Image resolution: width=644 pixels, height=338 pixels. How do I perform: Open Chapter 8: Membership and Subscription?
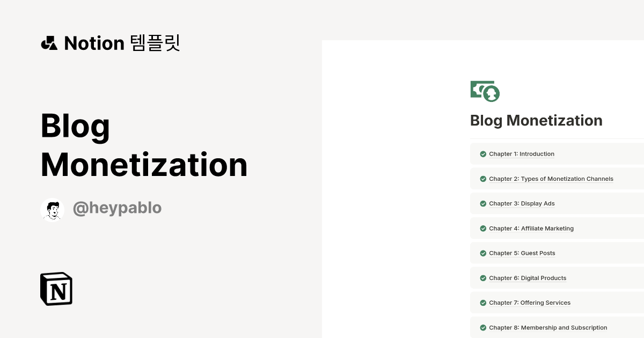[548, 328]
